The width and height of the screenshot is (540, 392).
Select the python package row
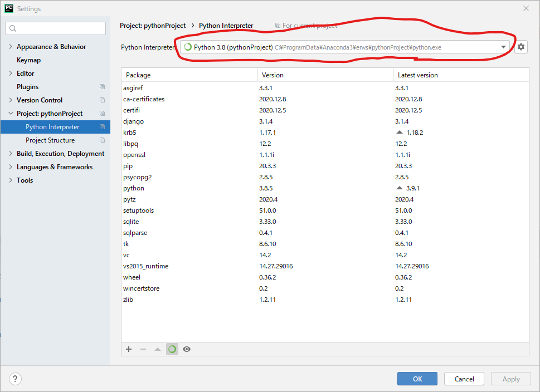click(x=325, y=188)
